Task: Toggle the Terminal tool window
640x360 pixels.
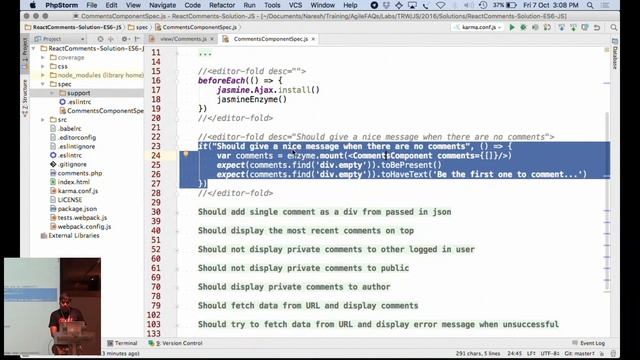Action: coord(122,343)
